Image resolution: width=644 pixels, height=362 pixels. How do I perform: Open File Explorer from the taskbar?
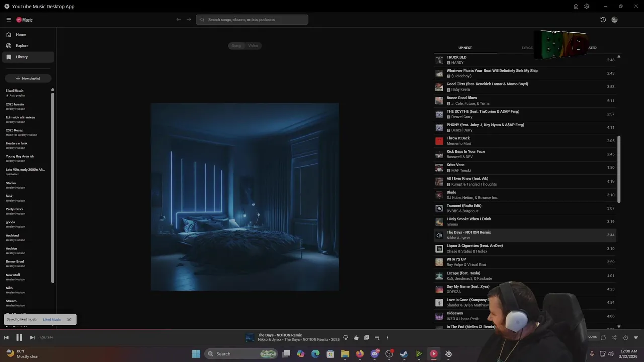point(345,354)
